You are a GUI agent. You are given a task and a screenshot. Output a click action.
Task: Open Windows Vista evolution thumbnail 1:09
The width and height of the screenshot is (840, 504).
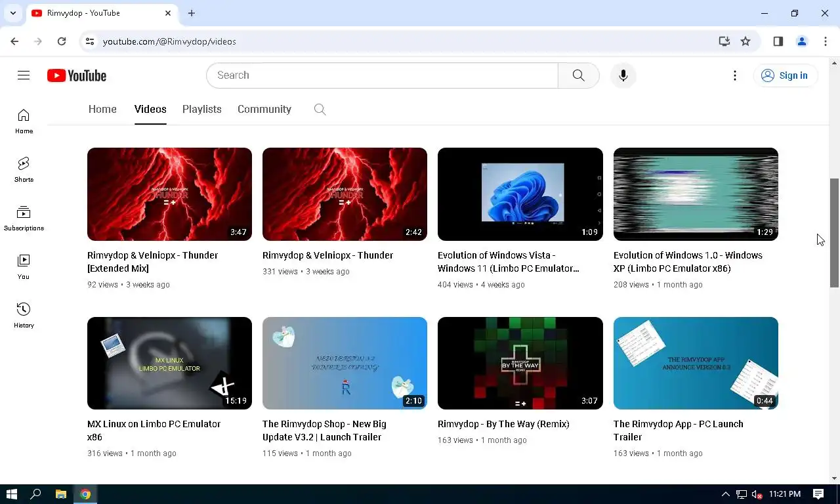(x=520, y=194)
